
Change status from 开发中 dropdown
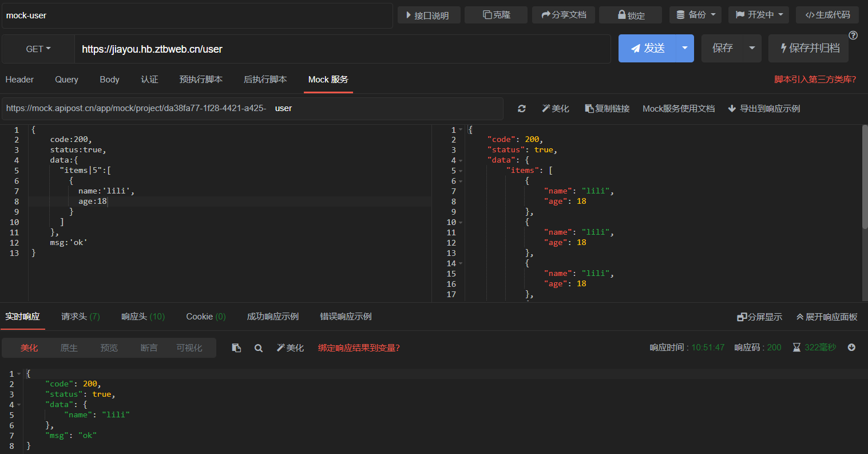759,15
